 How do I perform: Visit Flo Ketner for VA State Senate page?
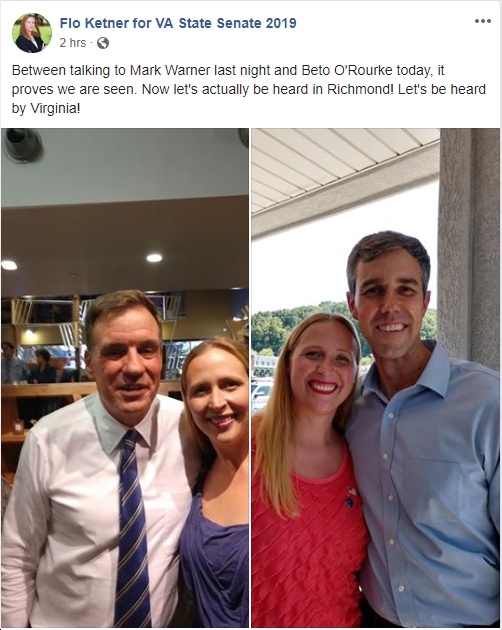pyautogui.click(x=178, y=23)
